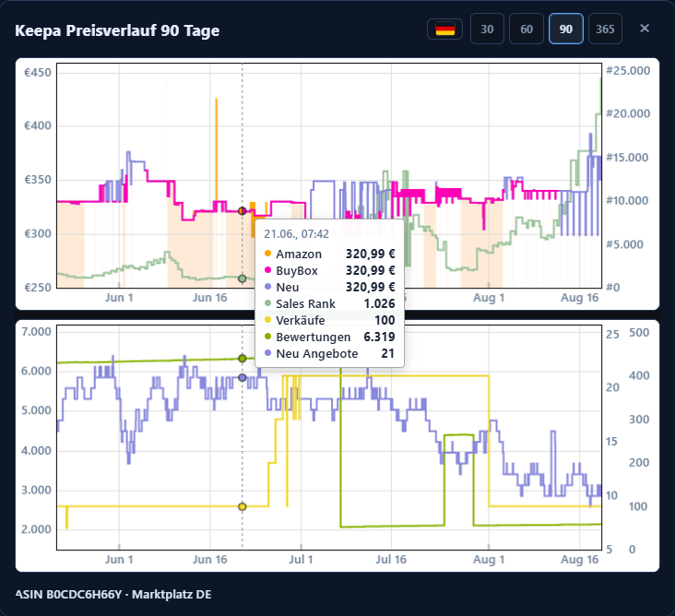Image resolution: width=675 pixels, height=616 pixels.
Task: Click the 4.000 axis label on lower chart
Action: pos(36,451)
